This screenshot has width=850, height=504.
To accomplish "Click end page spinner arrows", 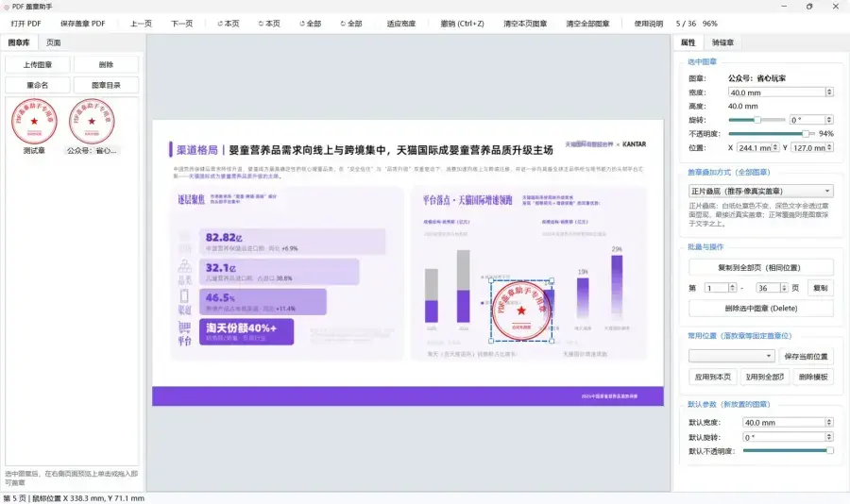I will tap(784, 288).
